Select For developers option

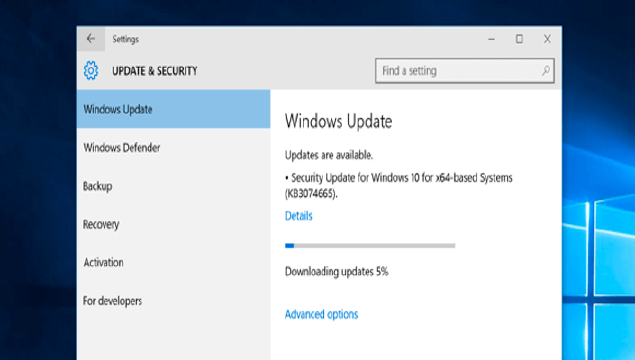173,301
